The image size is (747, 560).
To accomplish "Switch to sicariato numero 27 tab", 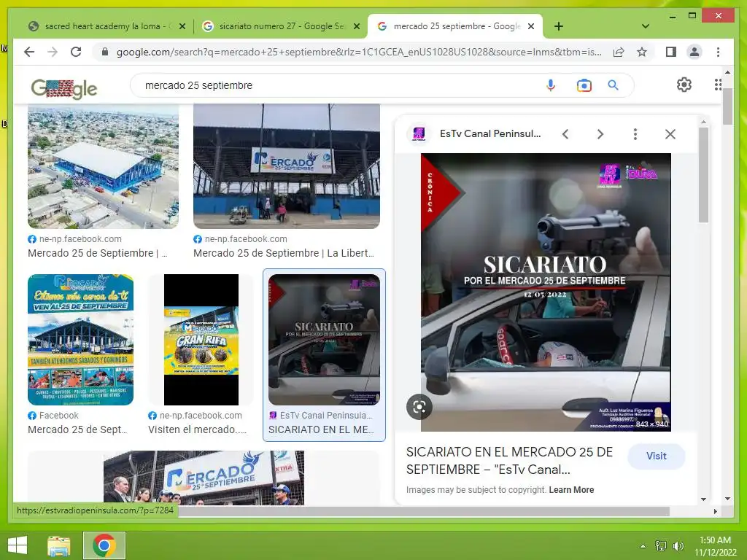I will [280, 26].
